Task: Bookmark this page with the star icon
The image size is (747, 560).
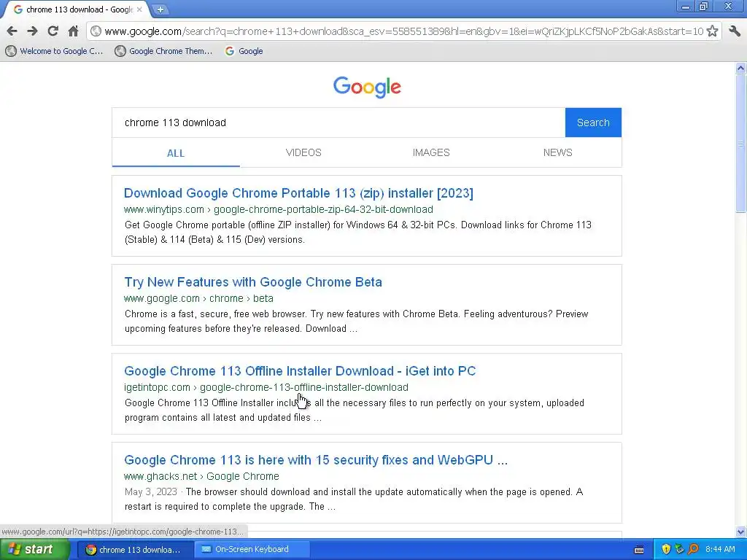Action: [x=712, y=31]
